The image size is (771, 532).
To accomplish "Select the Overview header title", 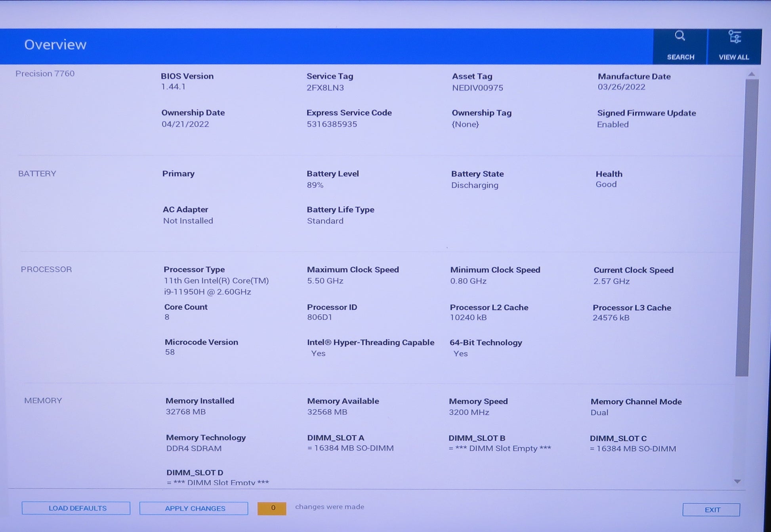I will point(55,45).
